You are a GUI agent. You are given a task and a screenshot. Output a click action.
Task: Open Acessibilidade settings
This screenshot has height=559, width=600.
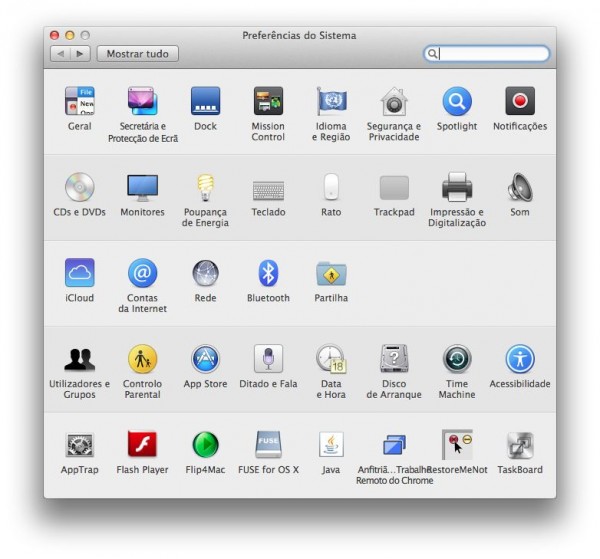[x=520, y=359]
